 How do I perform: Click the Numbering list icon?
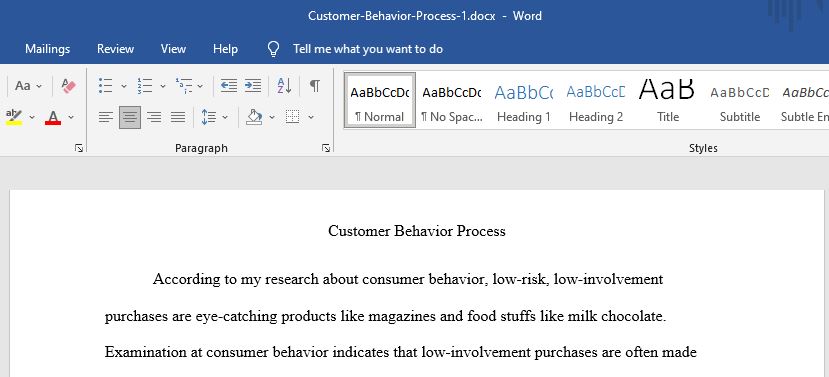point(144,86)
